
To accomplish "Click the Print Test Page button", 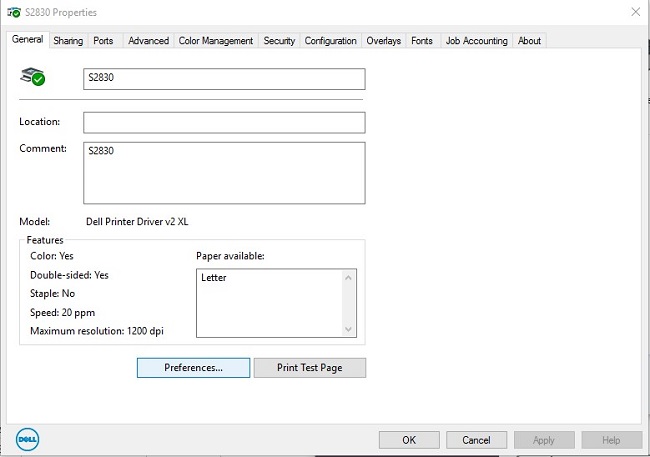I will [x=310, y=368].
